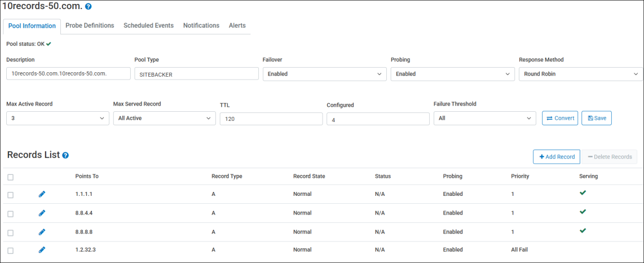Expand the Response Method dropdown

(x=580, y=74)
